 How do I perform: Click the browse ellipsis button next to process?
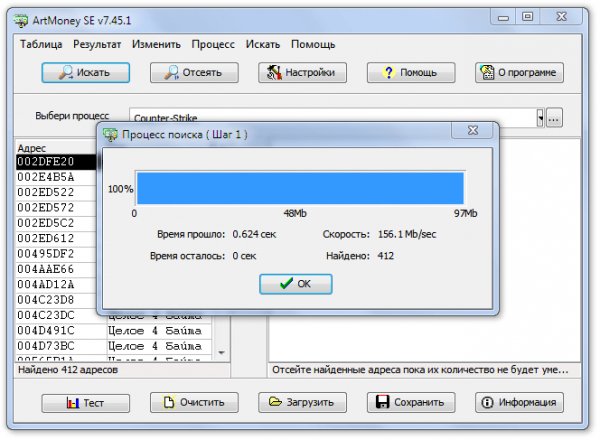coord(554,117)
